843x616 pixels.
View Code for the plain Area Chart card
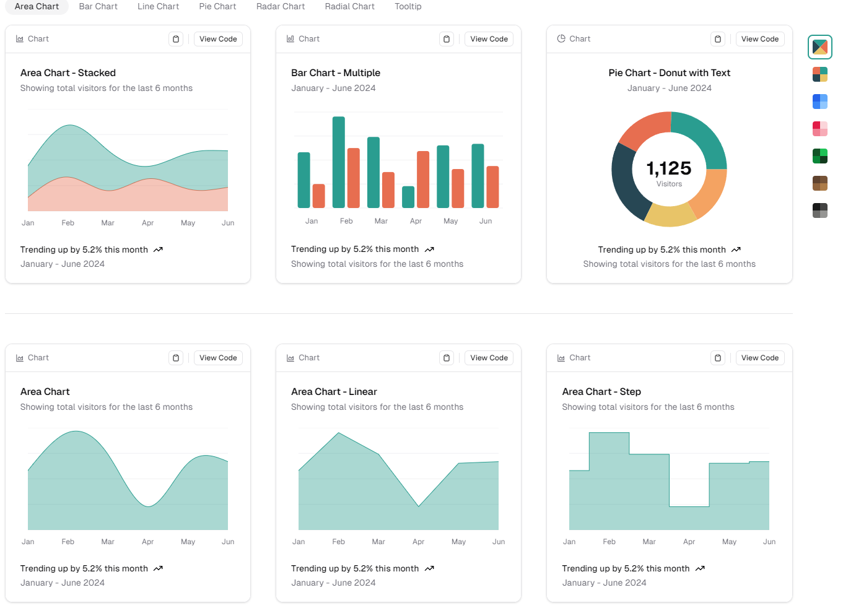click(x=218, y=358)
